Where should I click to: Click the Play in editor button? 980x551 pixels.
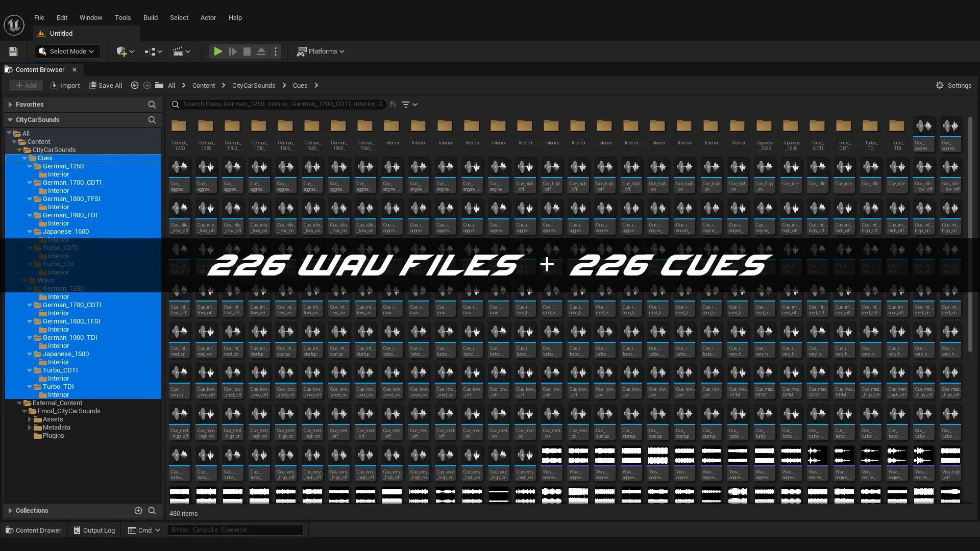click(218, 52)
